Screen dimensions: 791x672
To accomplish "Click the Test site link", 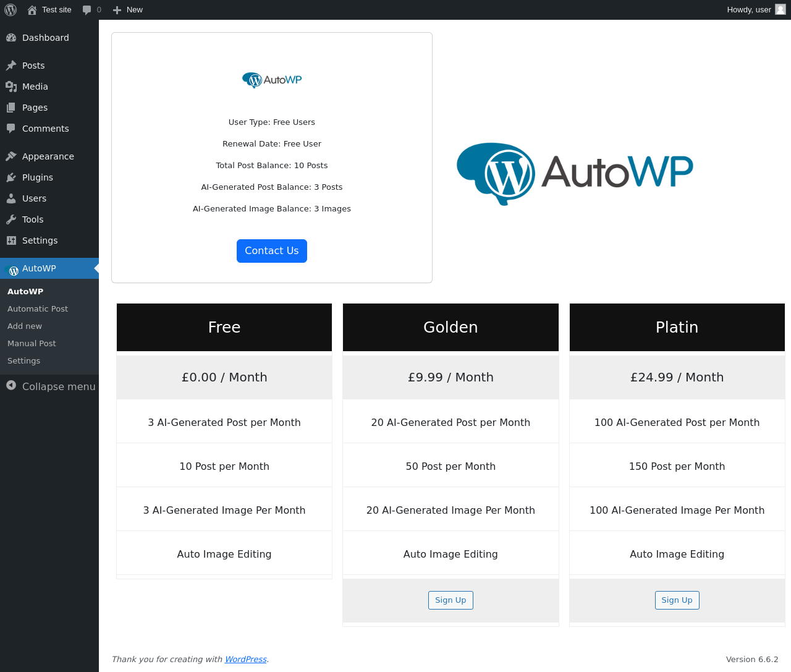I will coord(50,10).
